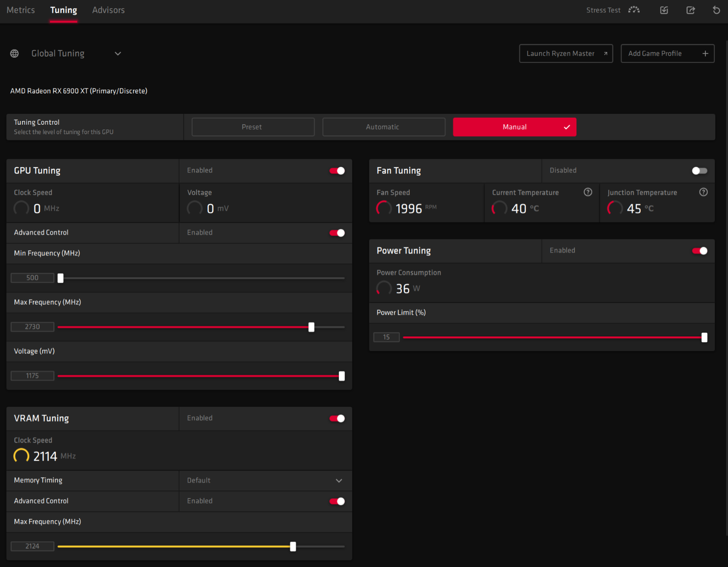This screenshot has width=728, height=567.
Task: Select the Manual tuning control option
Action: [515, 127]
